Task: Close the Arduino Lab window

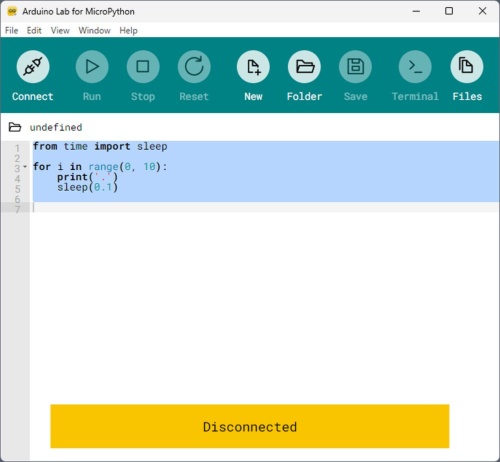Action: [x=482, y=11]
